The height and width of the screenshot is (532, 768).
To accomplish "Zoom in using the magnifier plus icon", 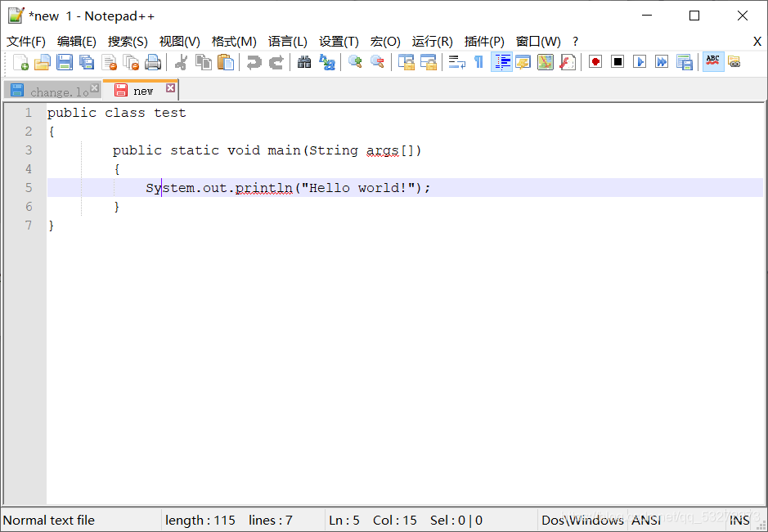I will pos(355,62).
